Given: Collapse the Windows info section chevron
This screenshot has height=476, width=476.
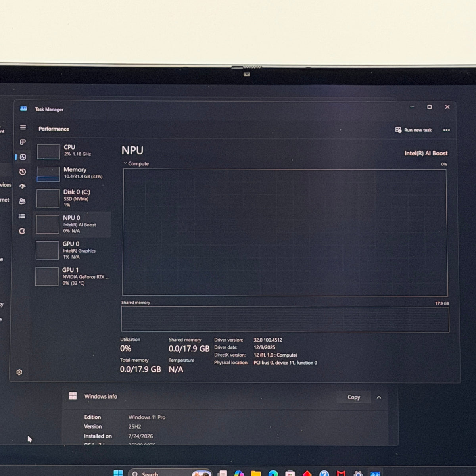Looking at the screenshot, I should click(x=379, y=397).
